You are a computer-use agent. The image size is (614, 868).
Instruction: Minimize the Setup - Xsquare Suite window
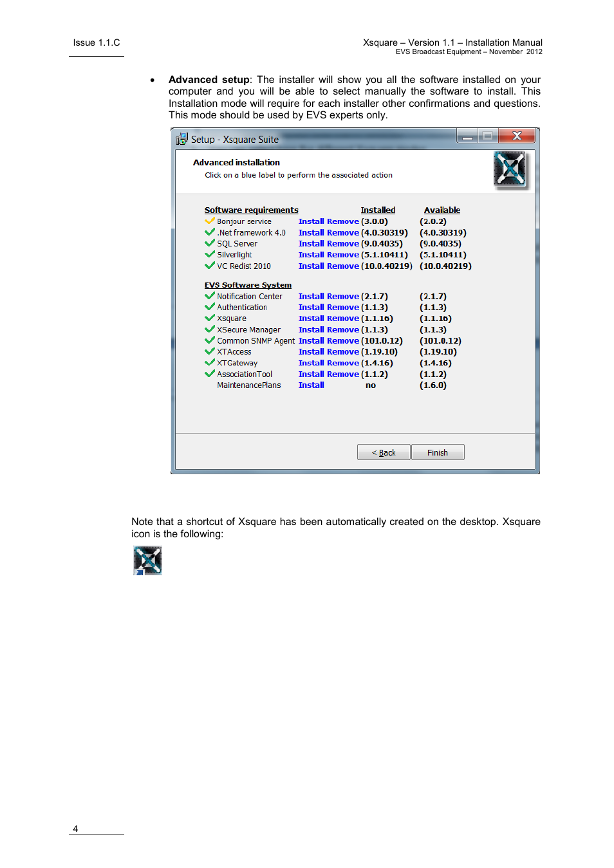[467, 136]
